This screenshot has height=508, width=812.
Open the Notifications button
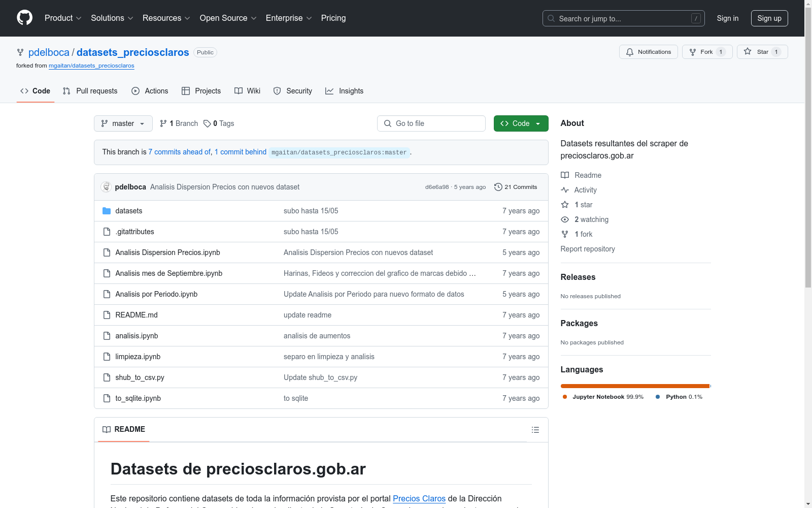tap(649, 52)
